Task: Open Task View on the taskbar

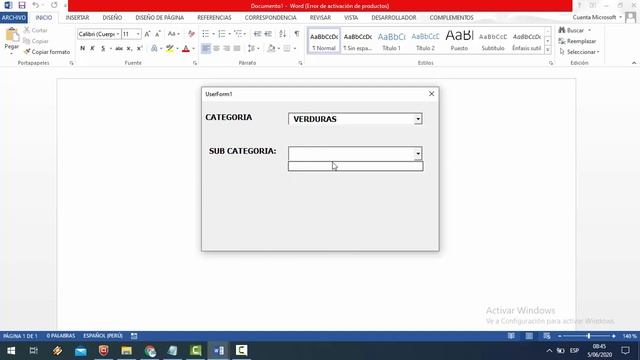Action: pos(34,351)
